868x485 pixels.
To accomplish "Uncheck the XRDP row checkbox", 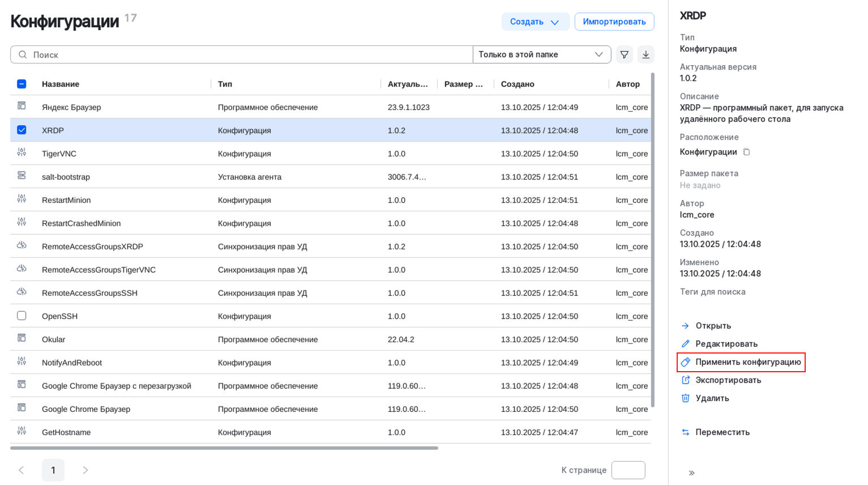I will pyautogui.click(x=22, y=130).
